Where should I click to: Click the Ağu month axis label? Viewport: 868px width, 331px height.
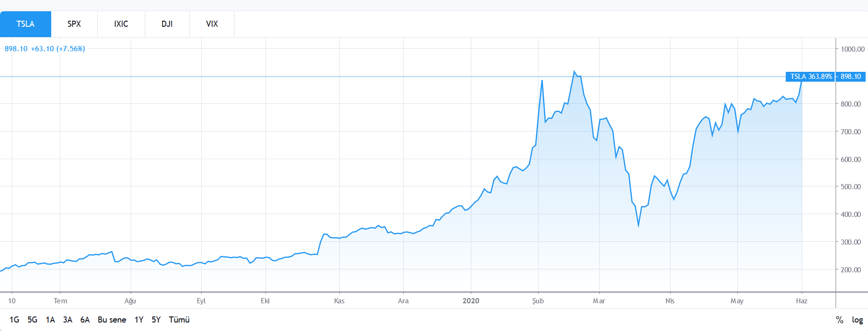click(x=130, y=301)
